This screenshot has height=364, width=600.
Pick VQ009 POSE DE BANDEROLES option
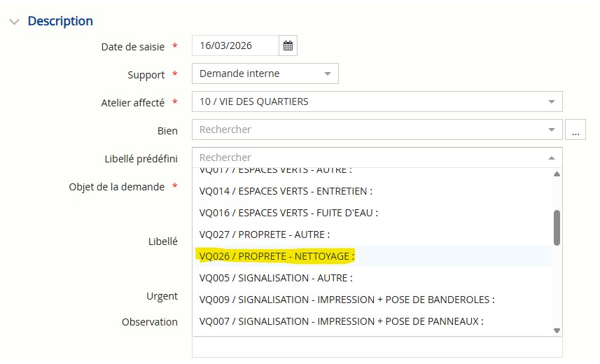347,300
